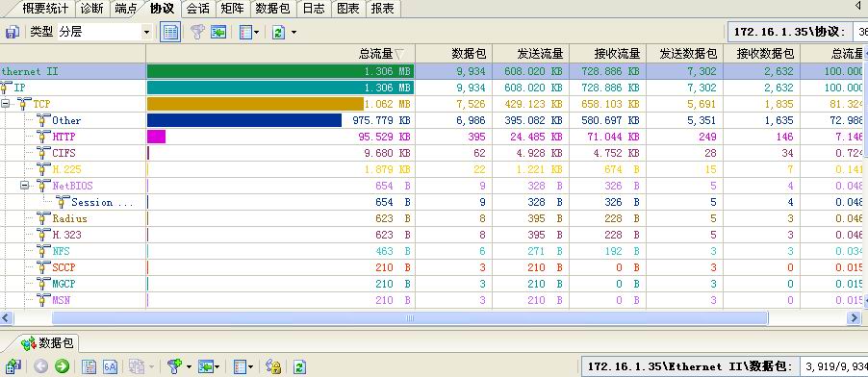Switch to the 概要统计 tab
The image size is (868, 377).
[x=45, y=9]
